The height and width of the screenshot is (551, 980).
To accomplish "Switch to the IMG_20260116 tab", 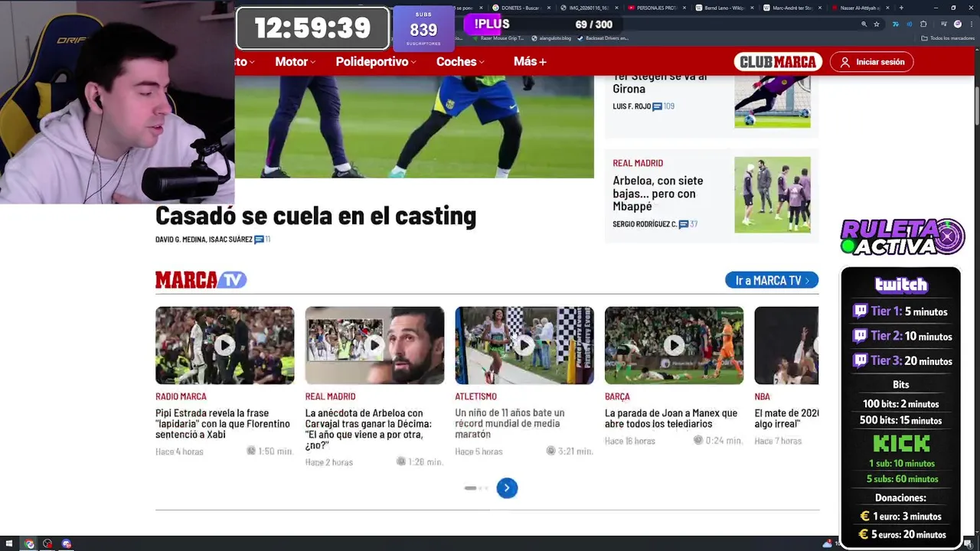I will pos(588,8).
